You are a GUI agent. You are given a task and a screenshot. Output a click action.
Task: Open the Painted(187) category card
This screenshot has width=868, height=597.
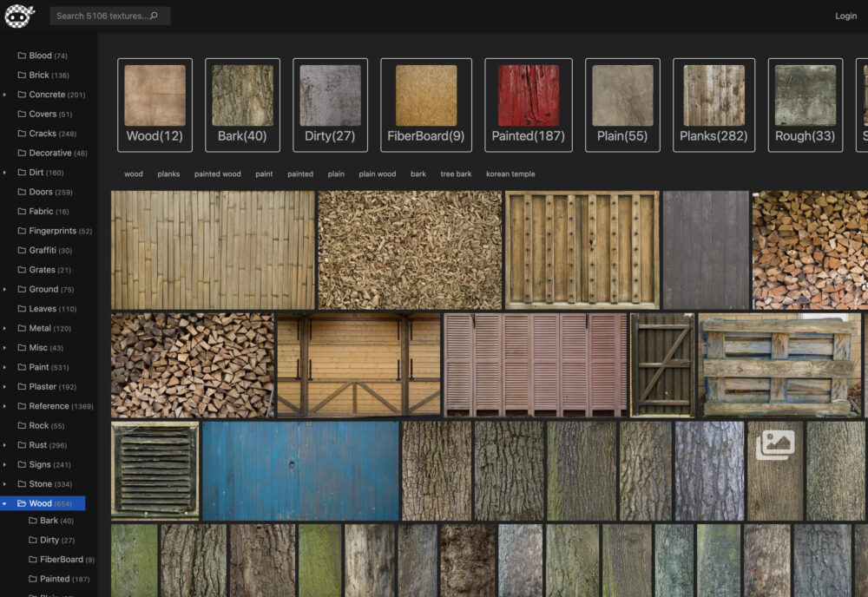(x=529, y=105)
